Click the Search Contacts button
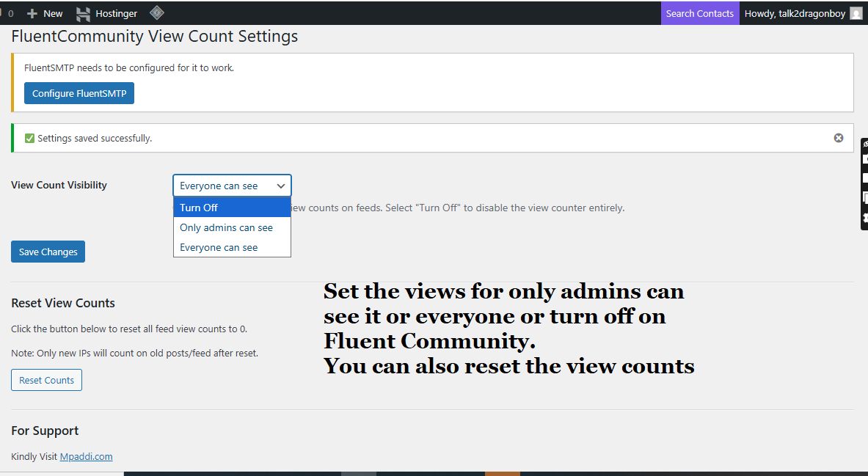 click(700, 13)
